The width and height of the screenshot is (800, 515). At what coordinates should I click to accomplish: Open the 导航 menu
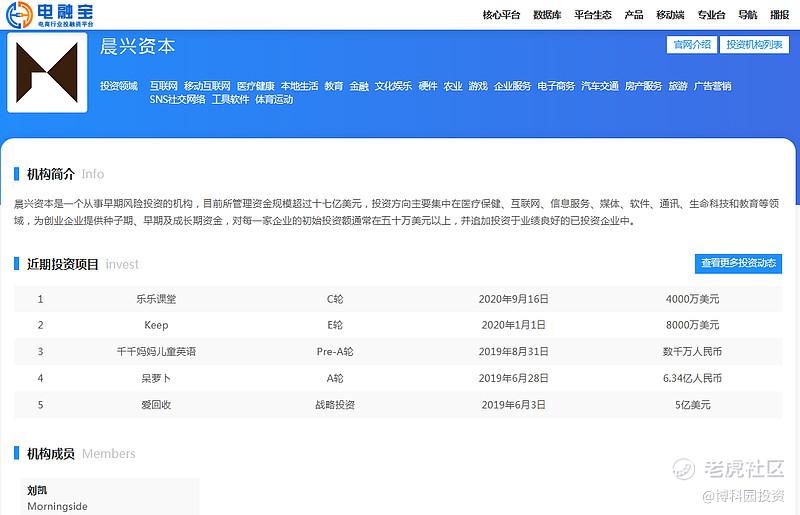pyautogui.click(x=747, y=15)
